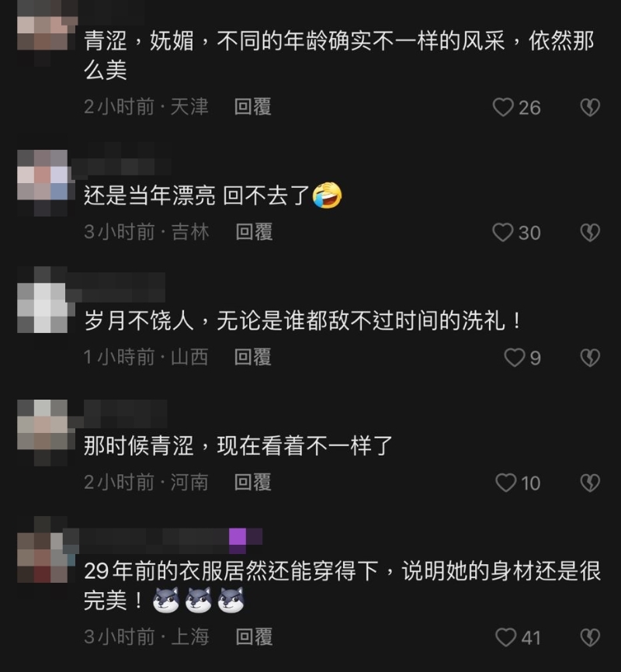Like the Shanxi comment with 9 likes

[x=514, y=358]
